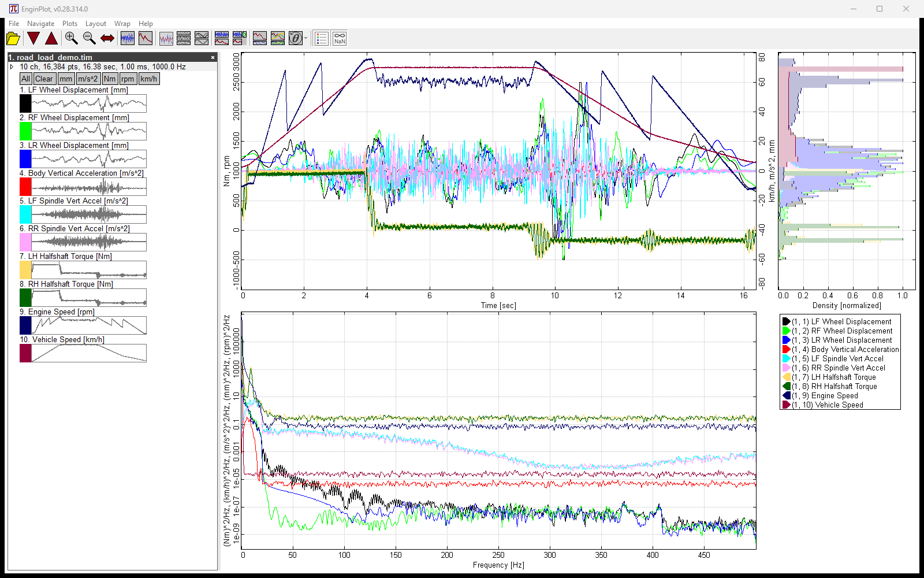
Task: Zoom out with the magnifier minus icon
Action: pyautogui.click(x=90, y=39)
